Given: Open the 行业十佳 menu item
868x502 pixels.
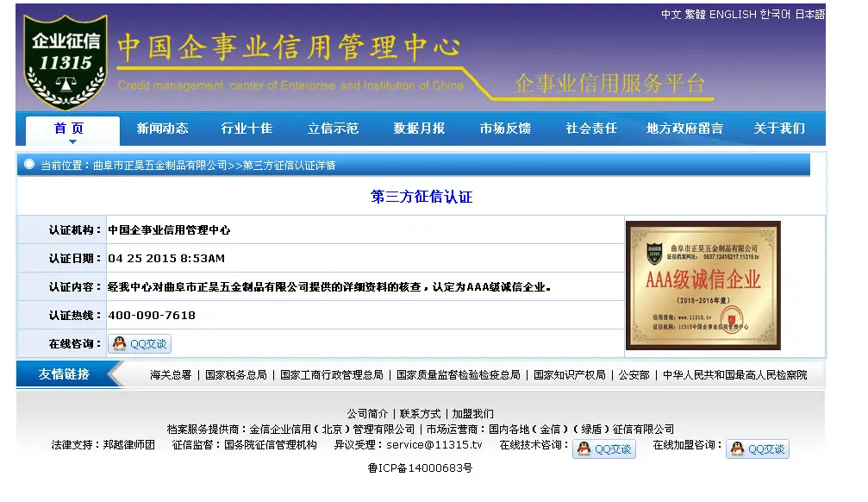Looking at the screenshot, I should (247, 129).
